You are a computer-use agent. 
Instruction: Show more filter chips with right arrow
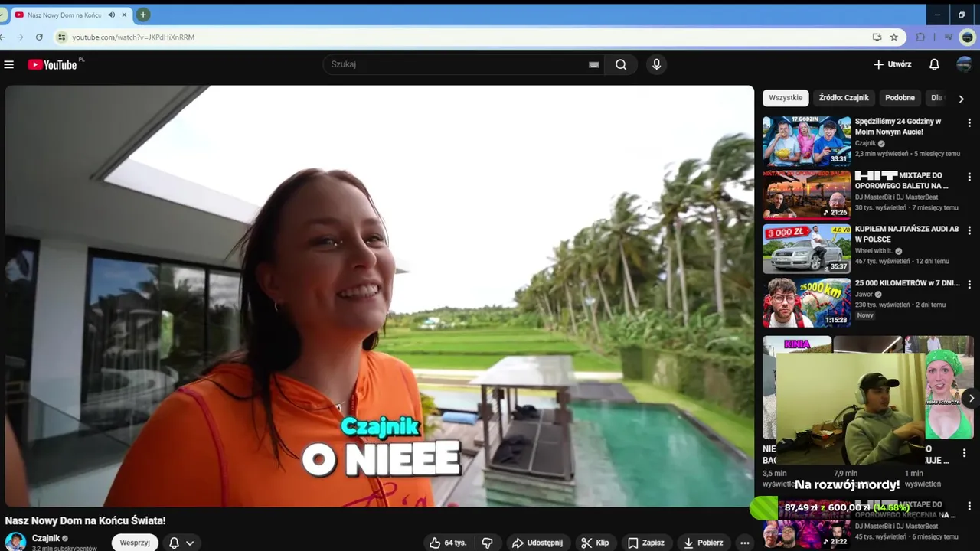point(962,99)
